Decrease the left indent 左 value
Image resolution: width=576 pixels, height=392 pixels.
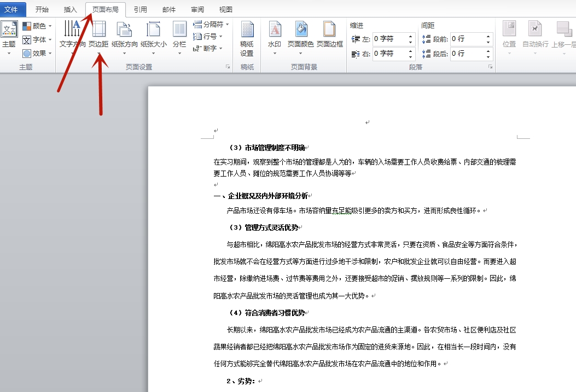click(x=410, y=42)
